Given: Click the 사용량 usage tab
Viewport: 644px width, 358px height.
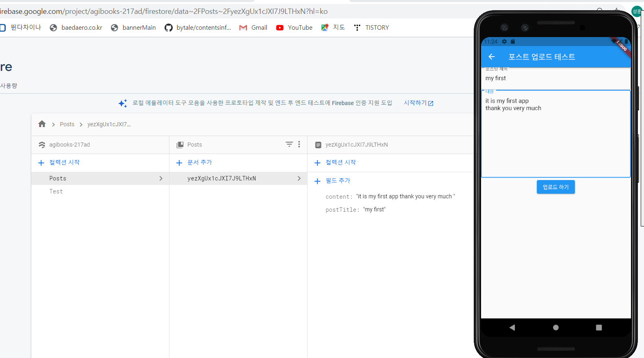Looking at the screenshot, I should click(x=9, y=86).
